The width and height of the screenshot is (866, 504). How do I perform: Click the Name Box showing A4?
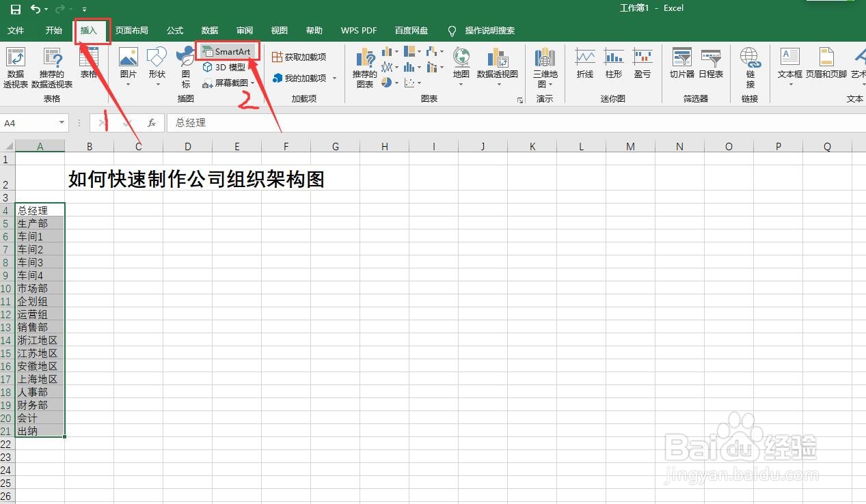[29, 123]
